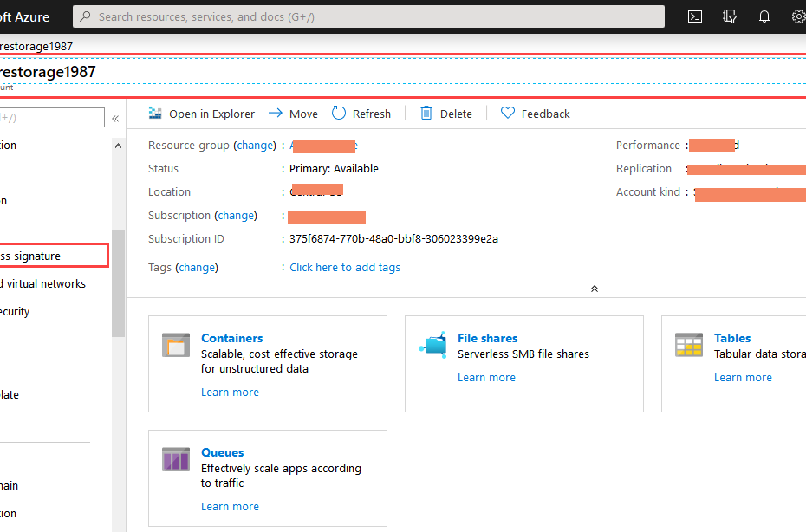
Task: Open the settings gear icon
Action: click(x=799, y=16)
